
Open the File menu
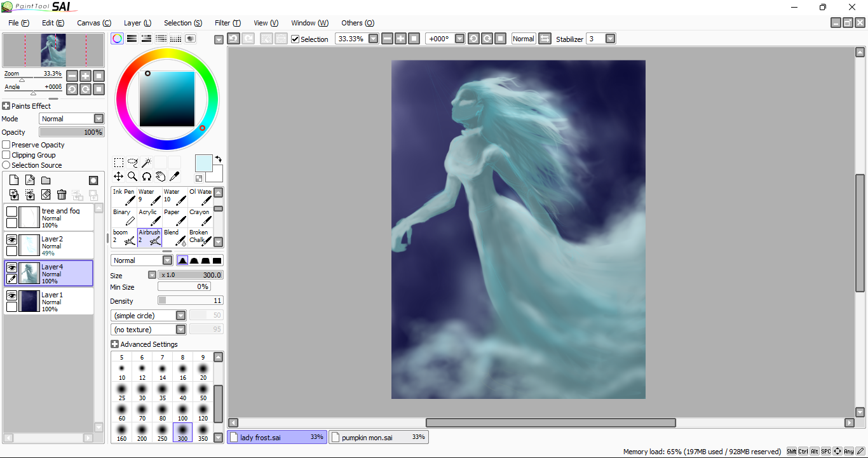[x=19, y=23]
